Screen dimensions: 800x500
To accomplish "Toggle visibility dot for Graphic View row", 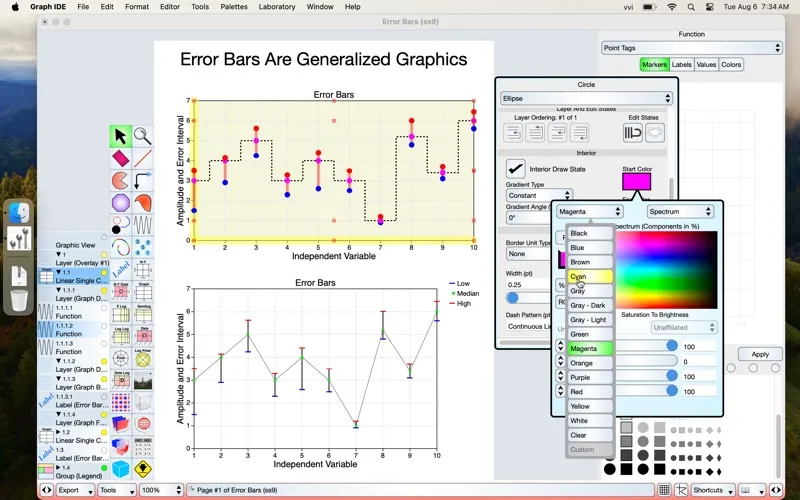I will (x=103, y=245).
